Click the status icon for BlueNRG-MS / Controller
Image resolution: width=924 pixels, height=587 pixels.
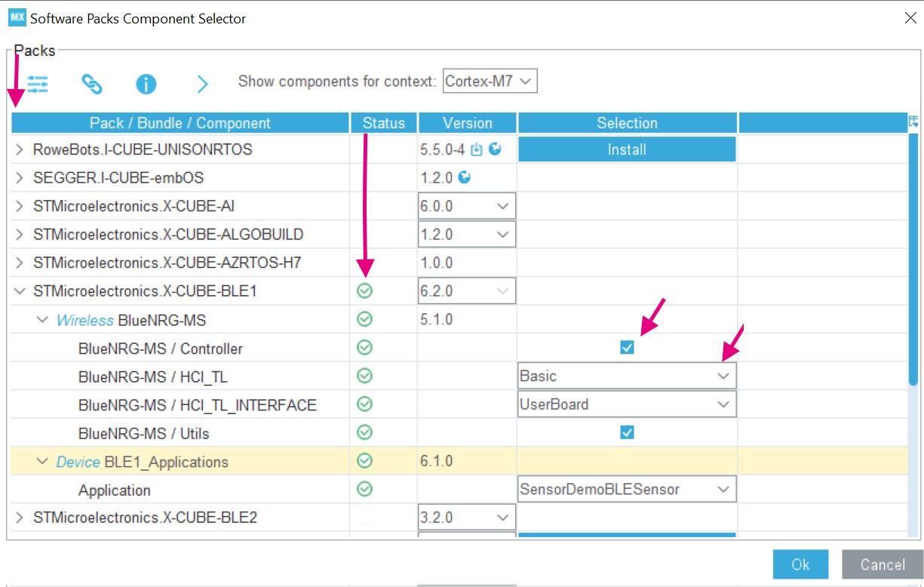(365, 348)
